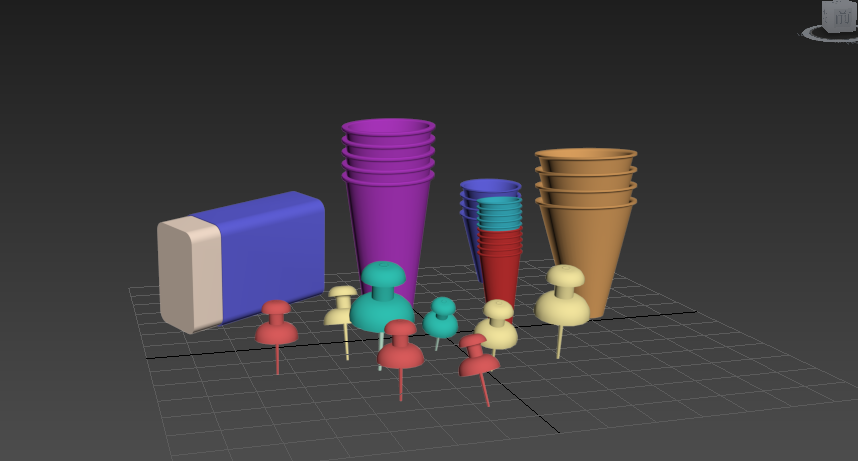The image size is (858, 461).
Task: Select the purple stack of cups
Action: (390, 210)
